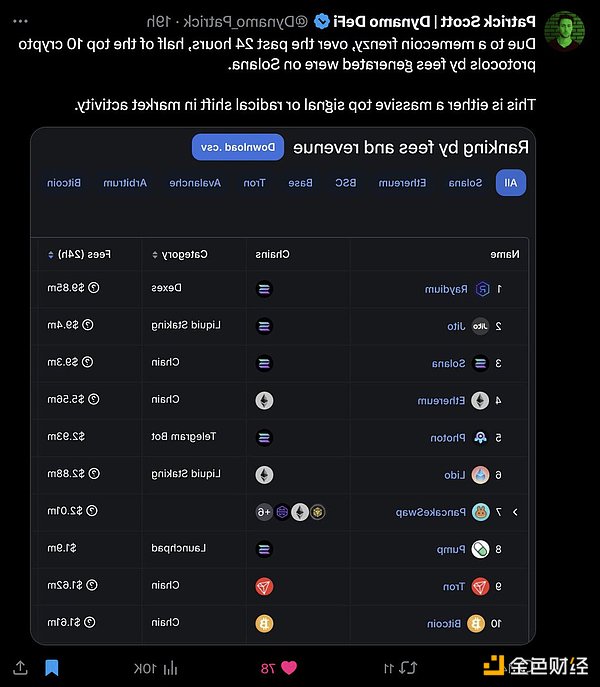The height and width of the screenshot is (687, 600).
Task: Select the Solana chain tab
Action: click(464, 183)
